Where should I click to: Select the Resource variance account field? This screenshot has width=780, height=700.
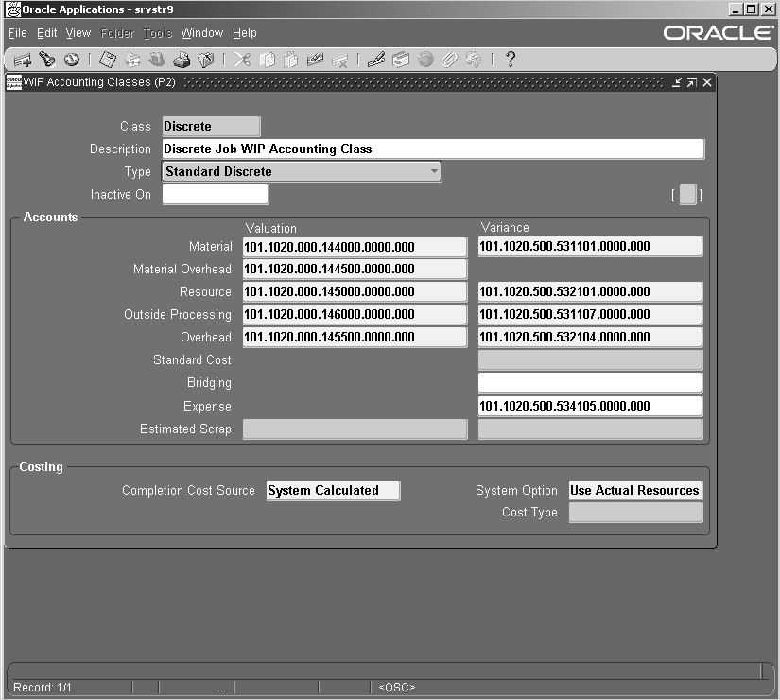590,291
